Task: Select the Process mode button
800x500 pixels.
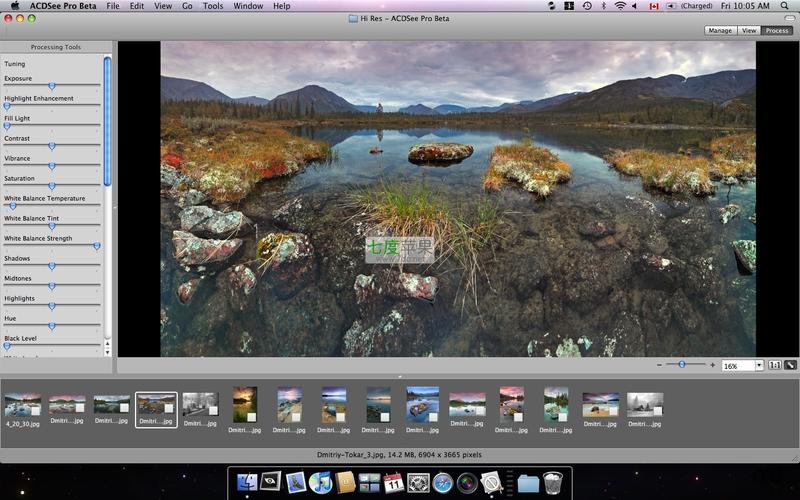Action: click(x=777, y=31)
